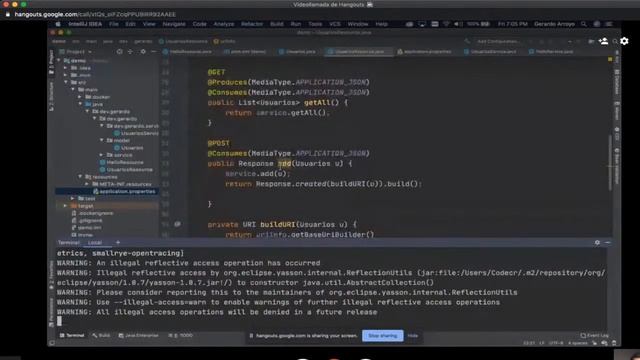
Task: Collapse the model package
Action: (x=102, y=140)
